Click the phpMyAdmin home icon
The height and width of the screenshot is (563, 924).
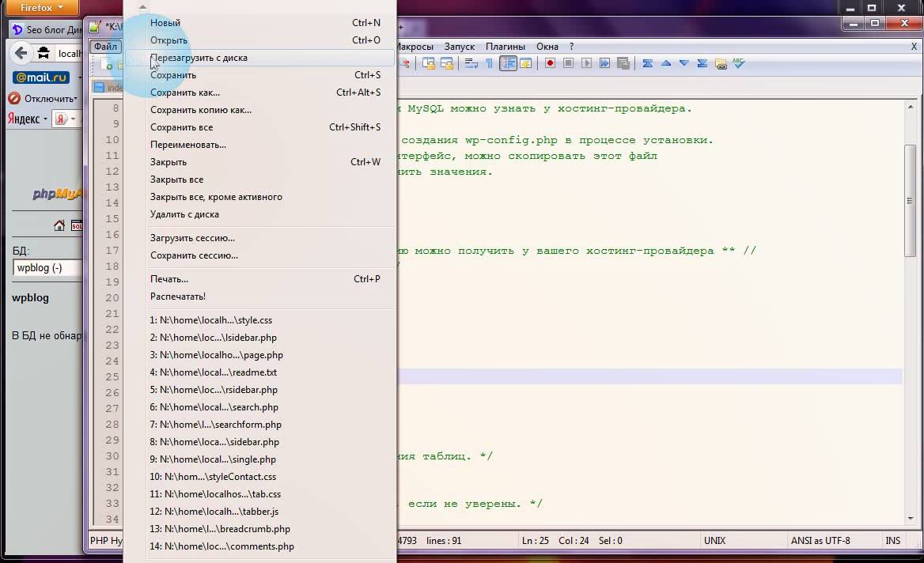pos(59,225)
